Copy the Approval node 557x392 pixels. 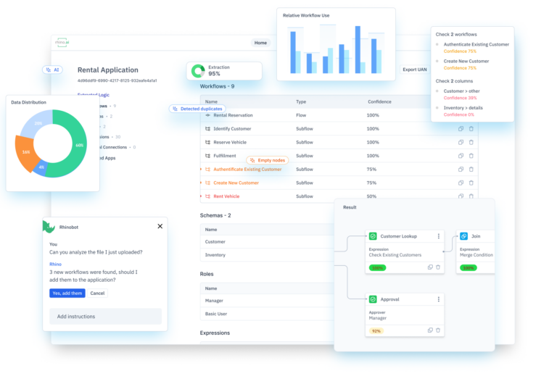[x=430, y=330]
